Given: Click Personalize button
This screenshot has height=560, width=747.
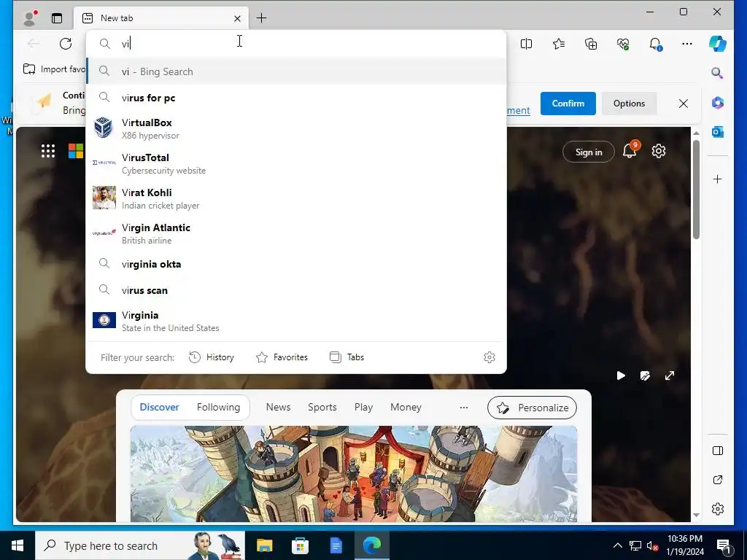Looking at the screenshot, I should [x=532, y=408].
